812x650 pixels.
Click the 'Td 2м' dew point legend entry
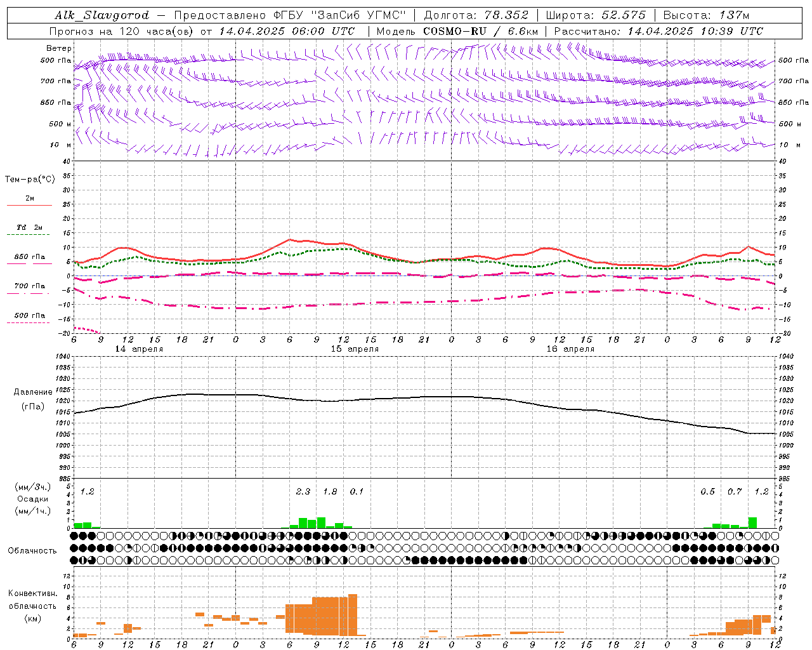tap(29, 227)
